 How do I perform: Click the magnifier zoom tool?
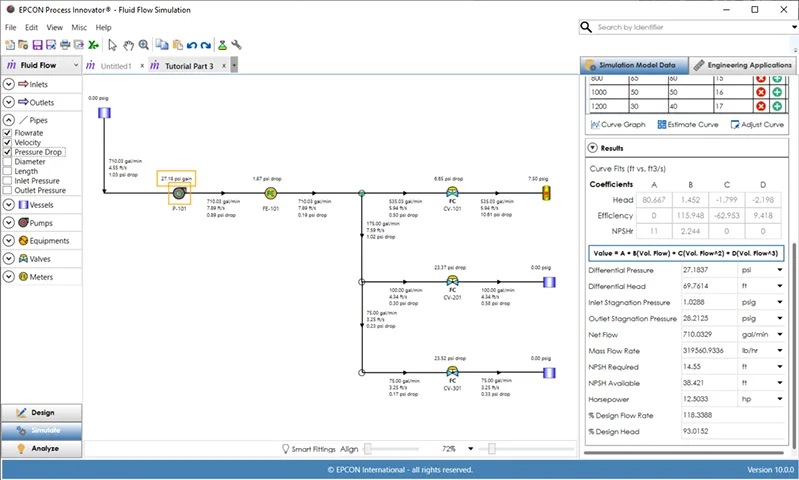pyautogui.click(x=144, y=45)
